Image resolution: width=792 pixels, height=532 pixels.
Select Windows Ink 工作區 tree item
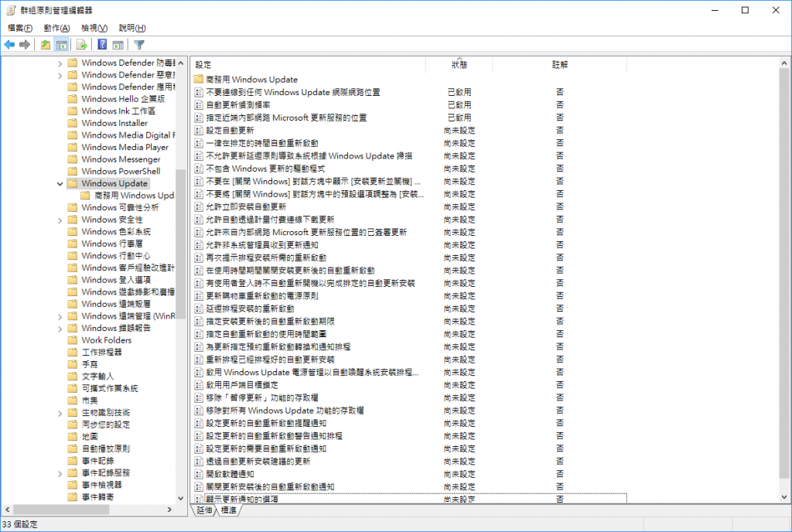tap(118, 111)
